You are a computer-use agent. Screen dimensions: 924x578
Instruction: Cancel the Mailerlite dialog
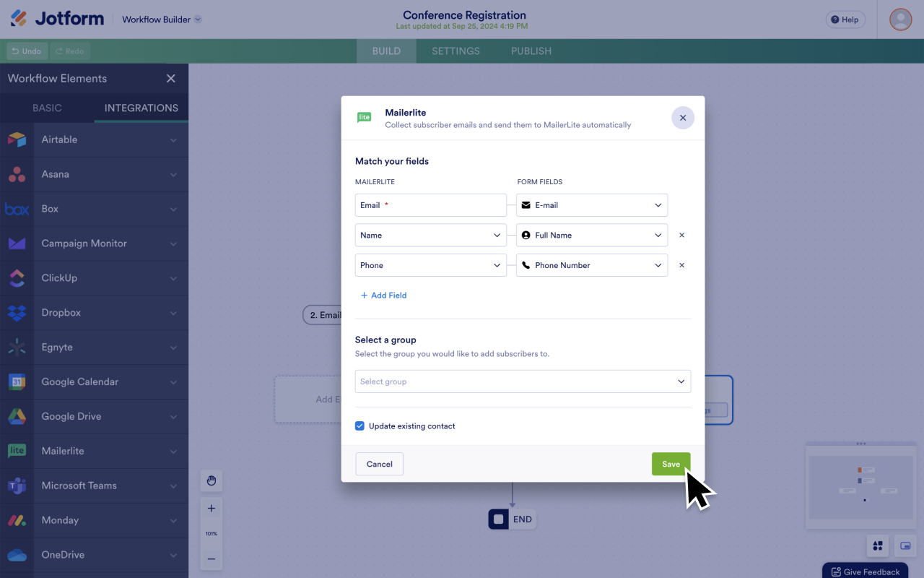[x=379, y=464]
